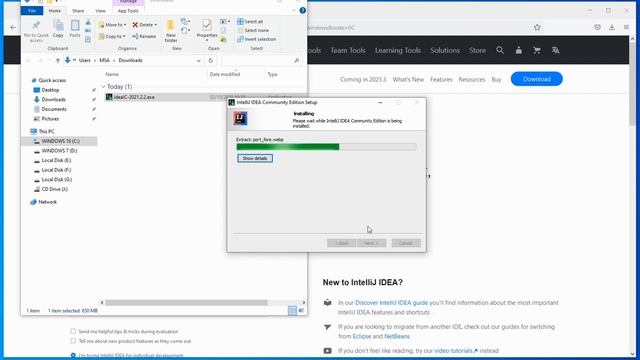This screenshot has height=360, width=640.
Task: Click Users in the address breadcrumb
Action: (x=84, y=60)
